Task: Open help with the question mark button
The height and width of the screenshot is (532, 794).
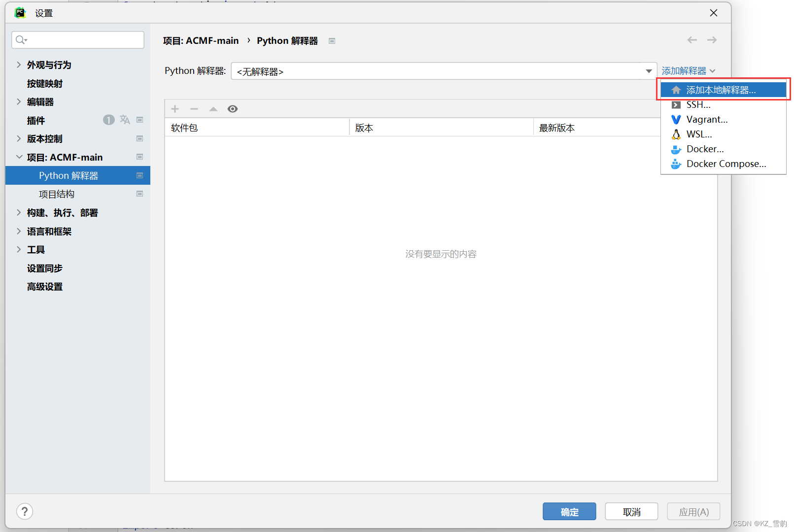Action: tap(25, 511)
